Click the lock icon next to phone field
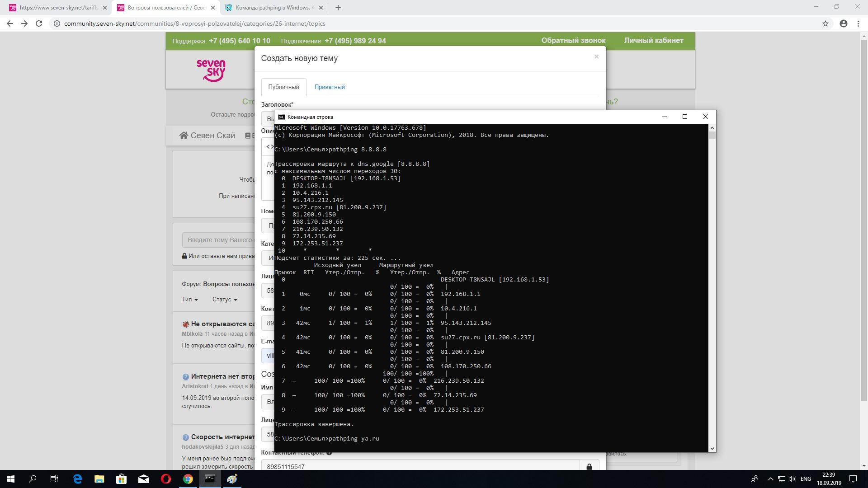The width and height of the screenshot is (868, 488). [x=589, y=466]
